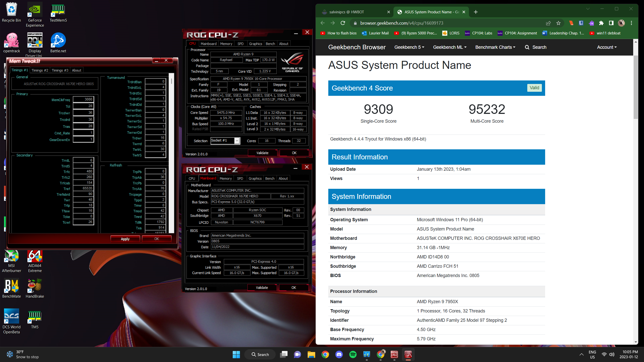644x362 pixels.
Task: Click Search in Geekbench navbar
Action: (536, 47)
